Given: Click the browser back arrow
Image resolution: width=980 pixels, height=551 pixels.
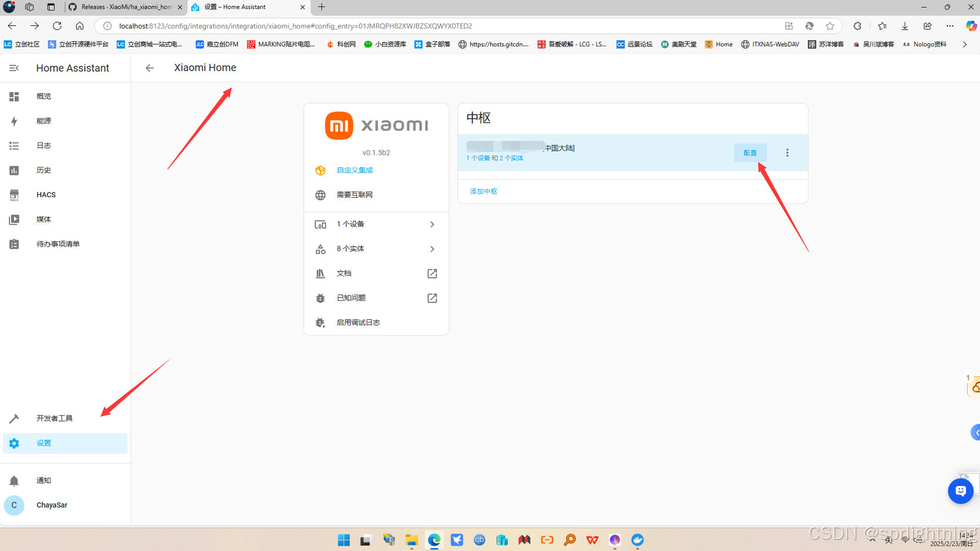Looking at the screenshot, I should point(12,26).
